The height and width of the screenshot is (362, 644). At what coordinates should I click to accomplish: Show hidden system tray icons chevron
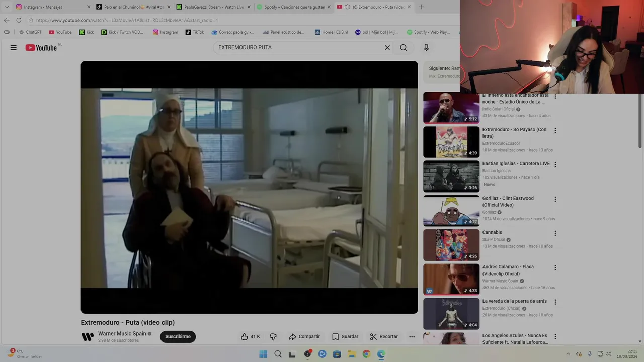[568, 354]
